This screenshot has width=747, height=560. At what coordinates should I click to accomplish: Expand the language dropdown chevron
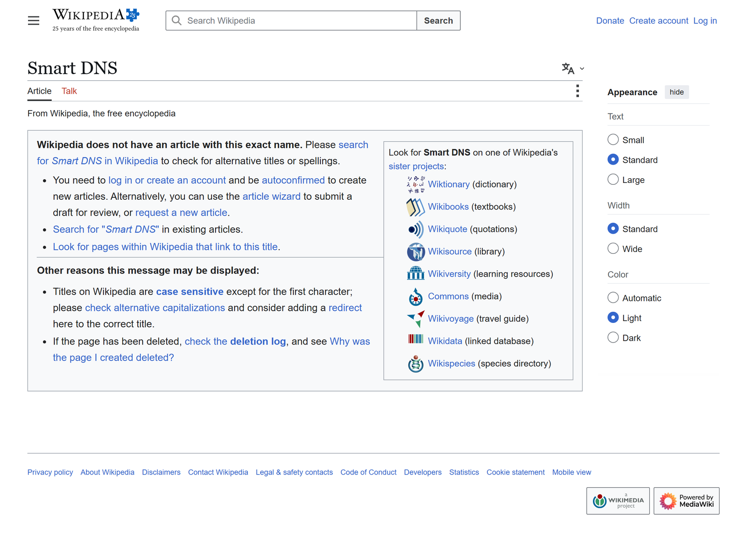582,69
